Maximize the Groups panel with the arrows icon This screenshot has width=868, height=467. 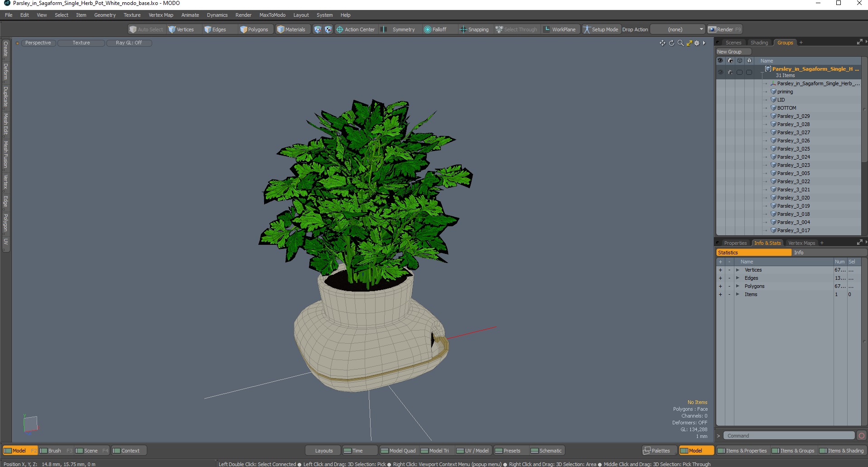tap(859, 42)
